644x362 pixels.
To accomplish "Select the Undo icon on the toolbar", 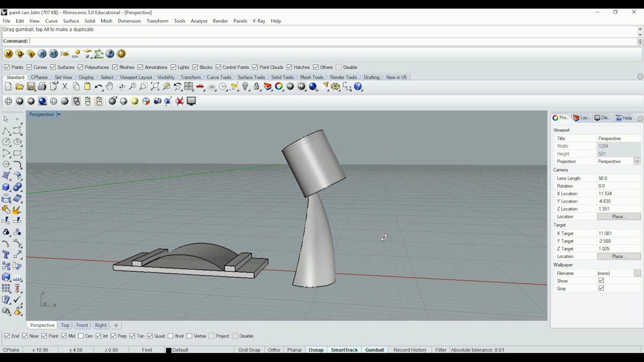I will 99,86.
